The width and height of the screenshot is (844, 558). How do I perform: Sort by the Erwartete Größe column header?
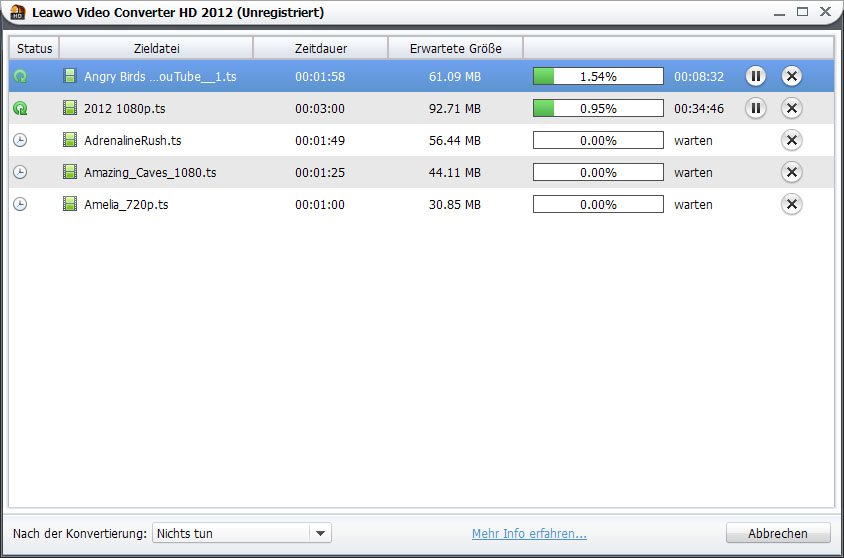(455, 48)
